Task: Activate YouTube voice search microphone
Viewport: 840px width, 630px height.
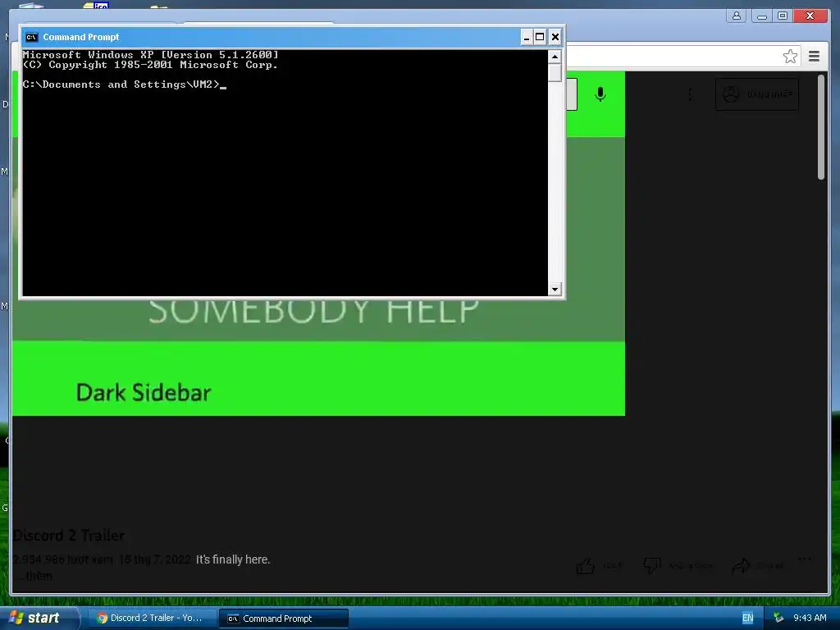Action: [600, 94]
